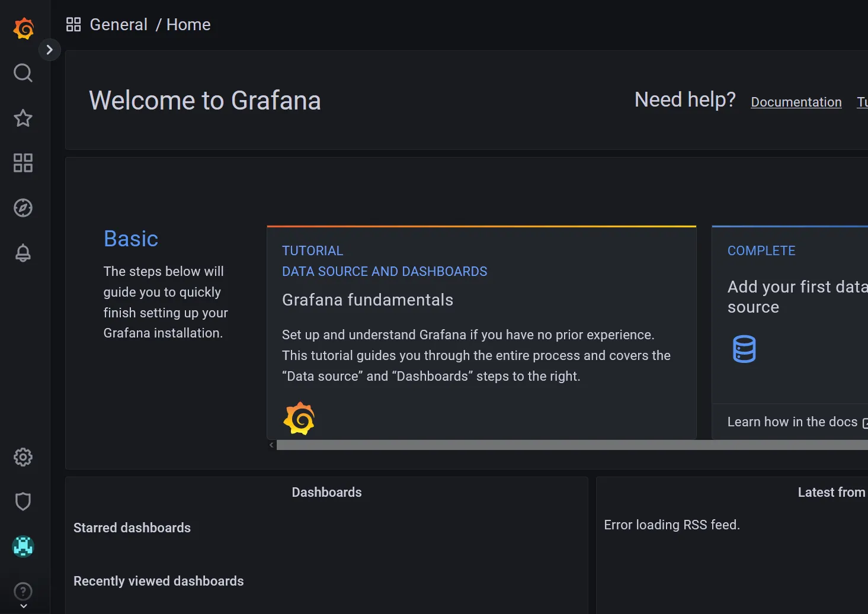Screen dimensions: 868x614
Task: Expand the sidebar with the chevron arrow
Action: [x=50, y=50]
